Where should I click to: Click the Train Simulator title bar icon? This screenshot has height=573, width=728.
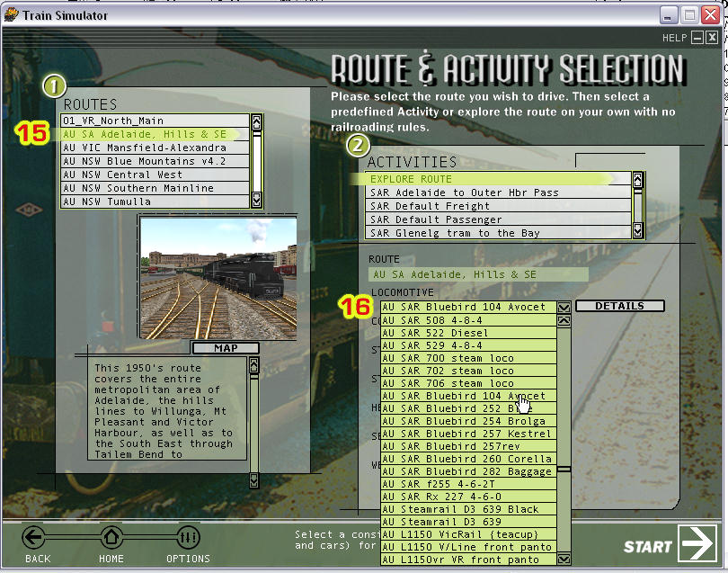(11, 15)
